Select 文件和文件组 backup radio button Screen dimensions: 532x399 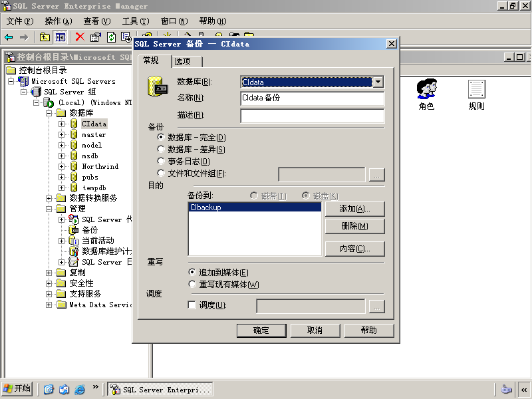coord(161,173)
